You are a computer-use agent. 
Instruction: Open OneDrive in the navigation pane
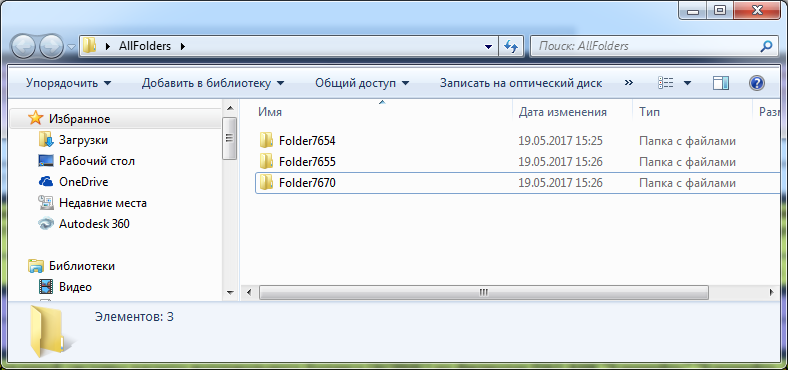pos(83,182)
